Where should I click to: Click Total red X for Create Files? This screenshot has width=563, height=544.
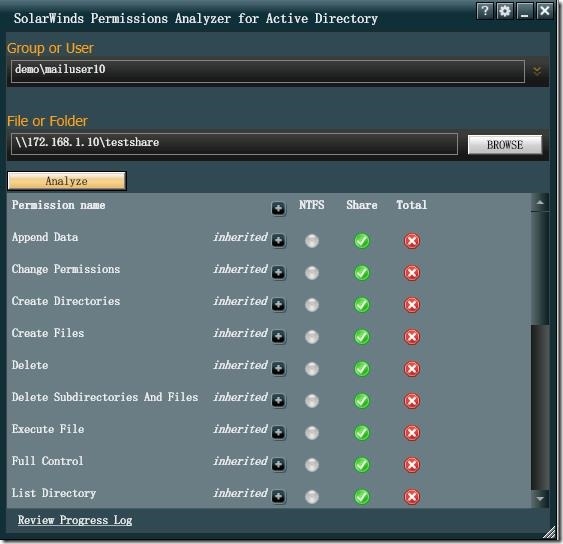412,336
